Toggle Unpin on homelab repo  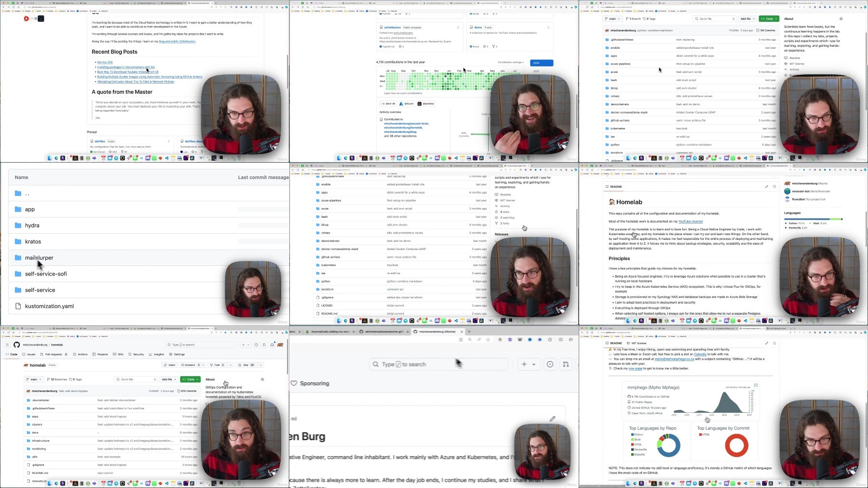click(x=169, y=365)
